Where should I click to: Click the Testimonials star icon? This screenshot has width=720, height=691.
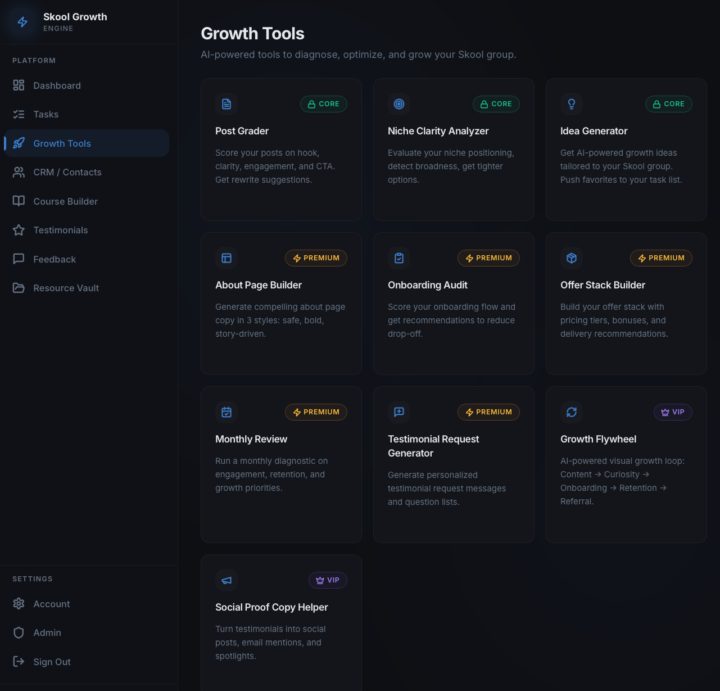coord(18,230)
